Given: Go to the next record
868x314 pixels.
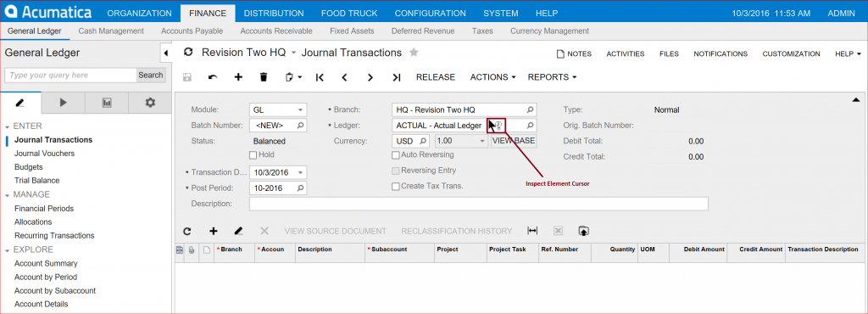Looking at the screenshot, I should tap(370, 77).
